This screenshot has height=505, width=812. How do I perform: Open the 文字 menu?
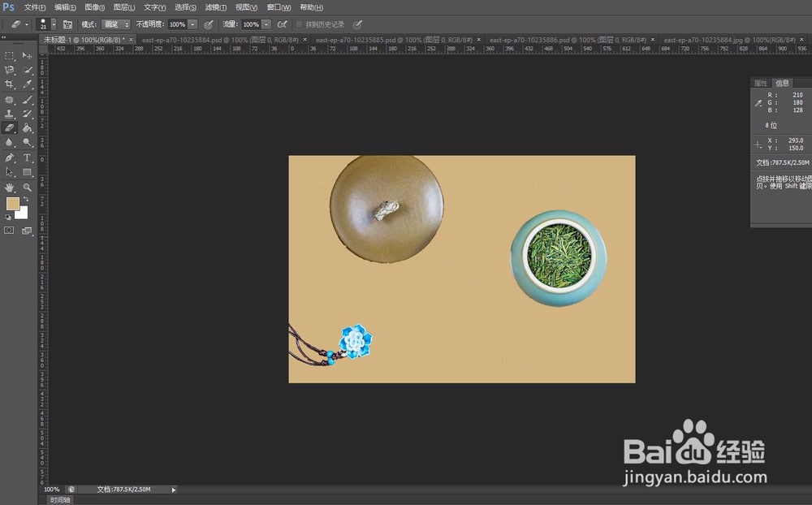pos(155,7)
